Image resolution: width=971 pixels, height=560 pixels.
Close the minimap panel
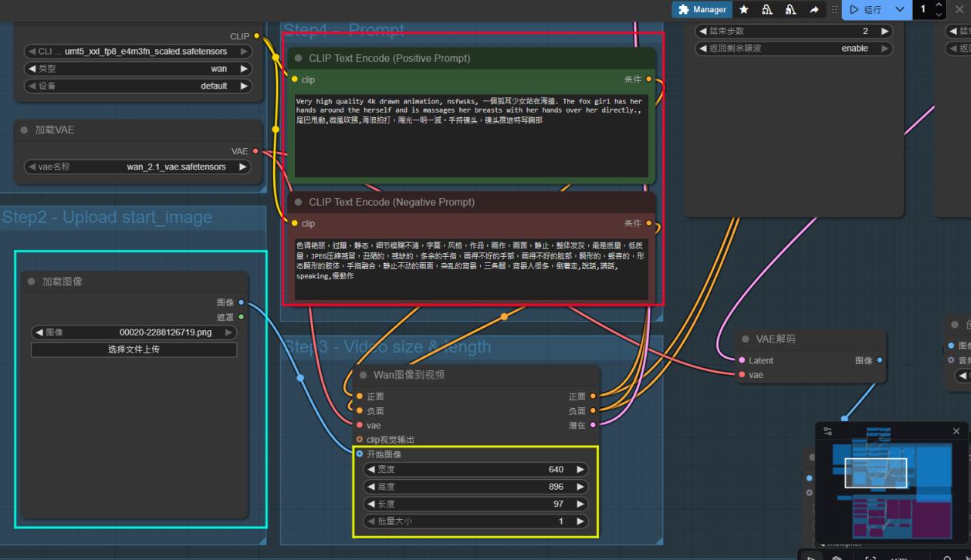tap(956, 431)
